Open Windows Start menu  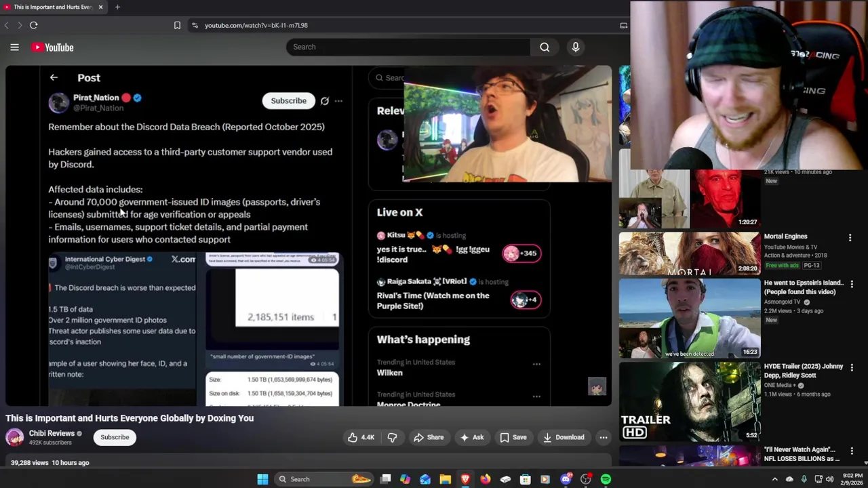[x=262, y=479]
